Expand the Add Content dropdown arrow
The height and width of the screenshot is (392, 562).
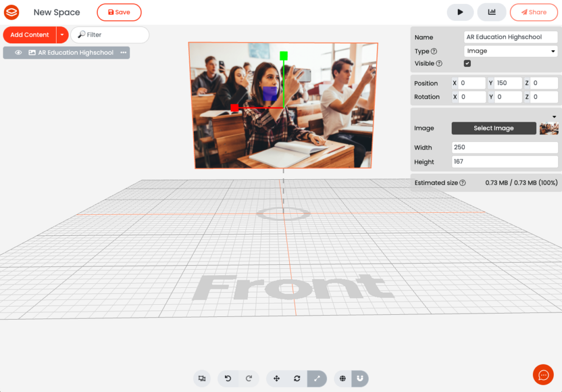tap(62, 35)
